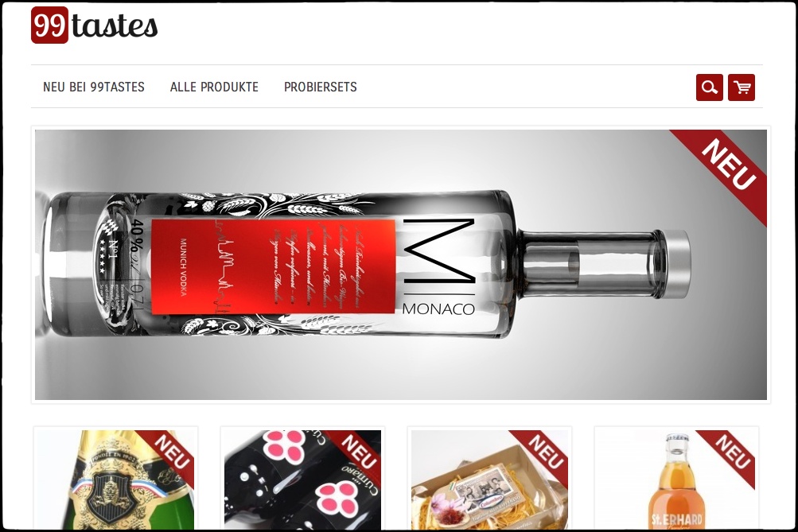Go to ALLE PRODUKTE

pos(214,87)
